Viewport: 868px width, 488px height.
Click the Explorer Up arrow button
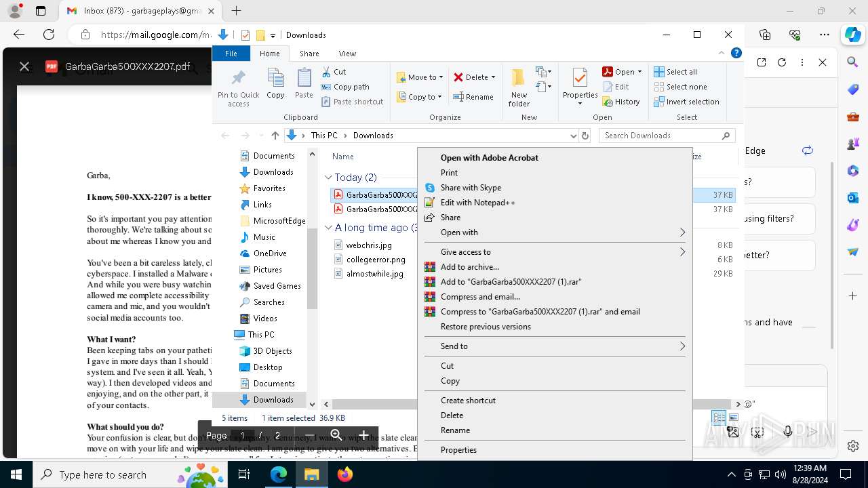tap(275, 136)
